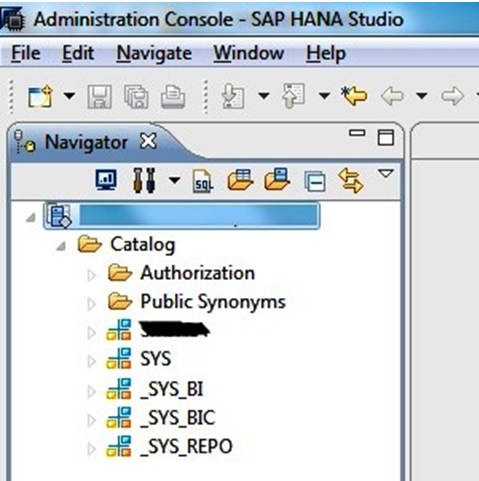Screen dimensions: 479x481
Task: Collapse the Catalog folder
Action: [x=61, y=247]
